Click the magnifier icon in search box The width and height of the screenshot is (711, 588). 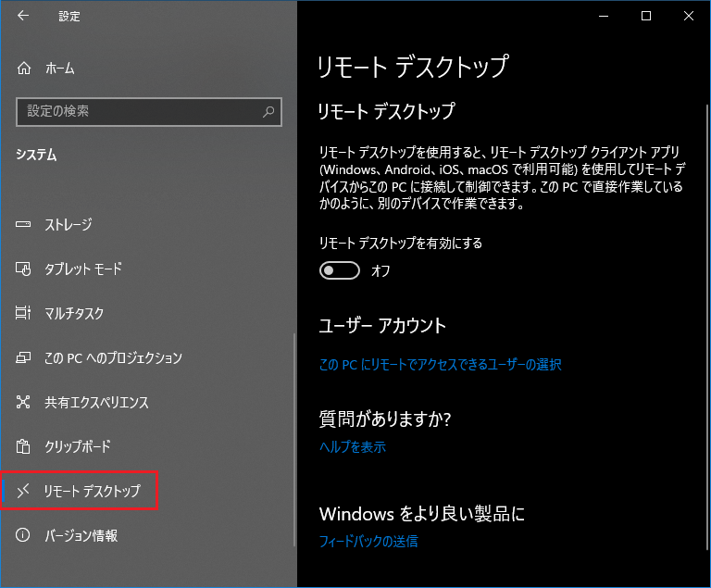(x=268, y=112)
